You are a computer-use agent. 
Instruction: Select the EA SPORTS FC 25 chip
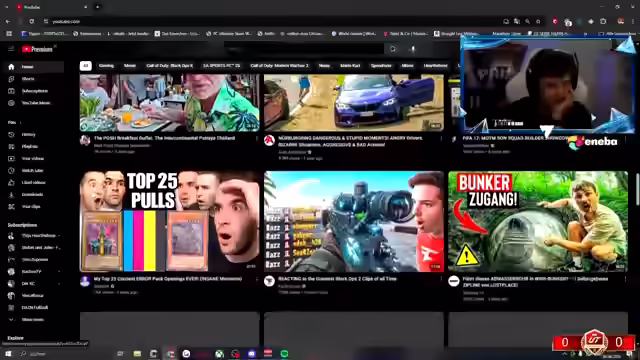coord(222,66)
